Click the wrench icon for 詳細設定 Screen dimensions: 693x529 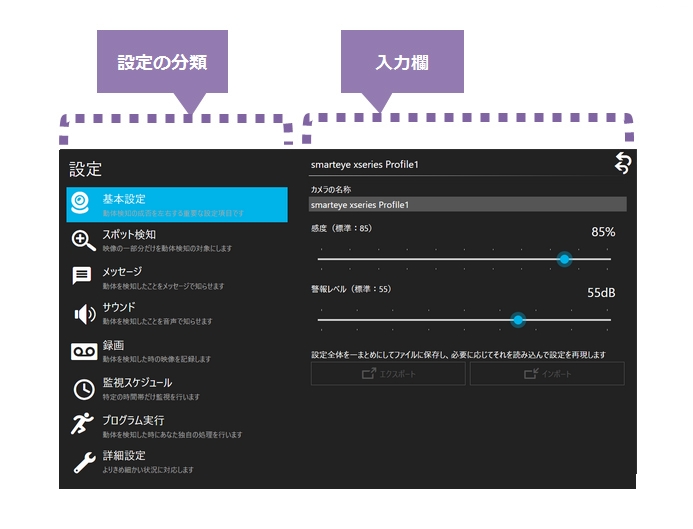coord(83,462)
